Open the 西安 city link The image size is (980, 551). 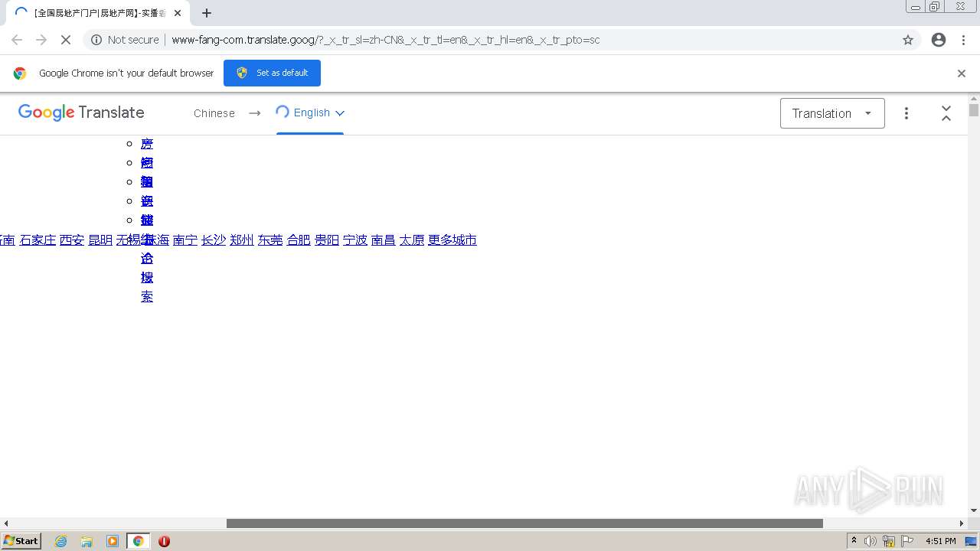72,240
